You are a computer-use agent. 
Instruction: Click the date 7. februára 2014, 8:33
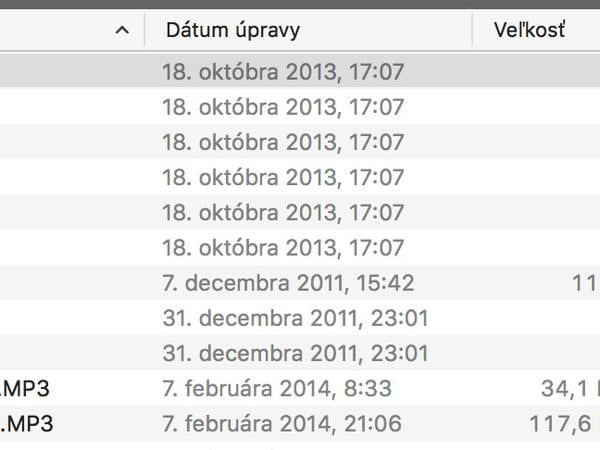pyautogui.click(x=277, y=388)
